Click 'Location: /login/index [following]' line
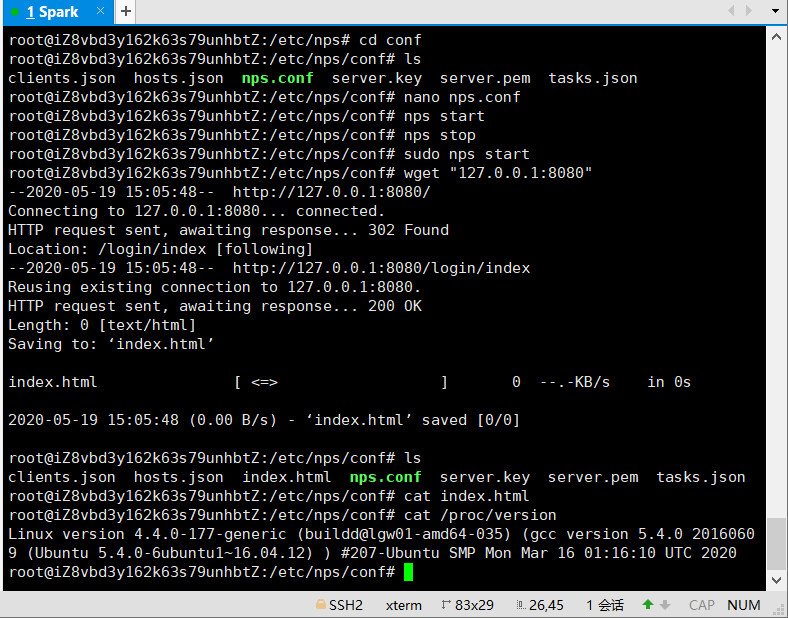 (x=160, y=249)
